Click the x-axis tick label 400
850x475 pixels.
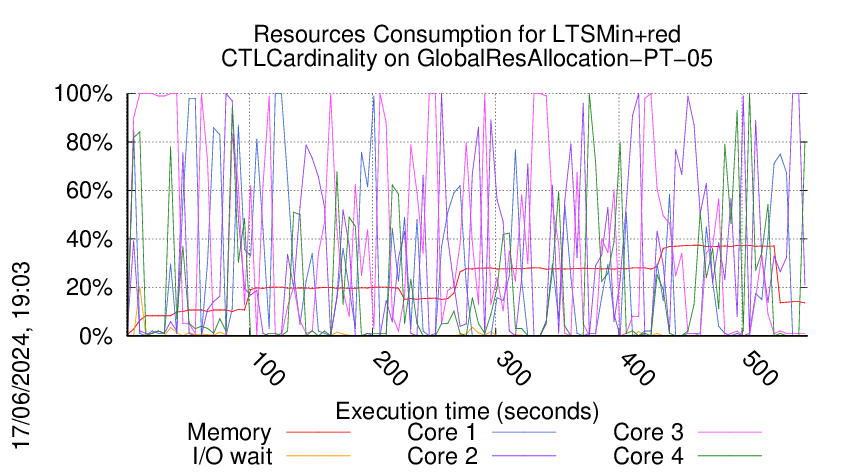click(638, 369)
